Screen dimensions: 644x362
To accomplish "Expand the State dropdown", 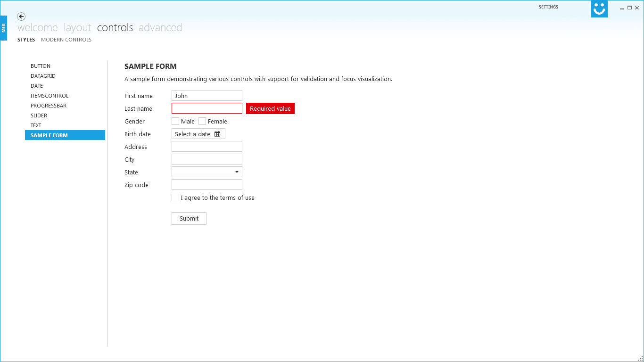I will (x=237, y=172).
